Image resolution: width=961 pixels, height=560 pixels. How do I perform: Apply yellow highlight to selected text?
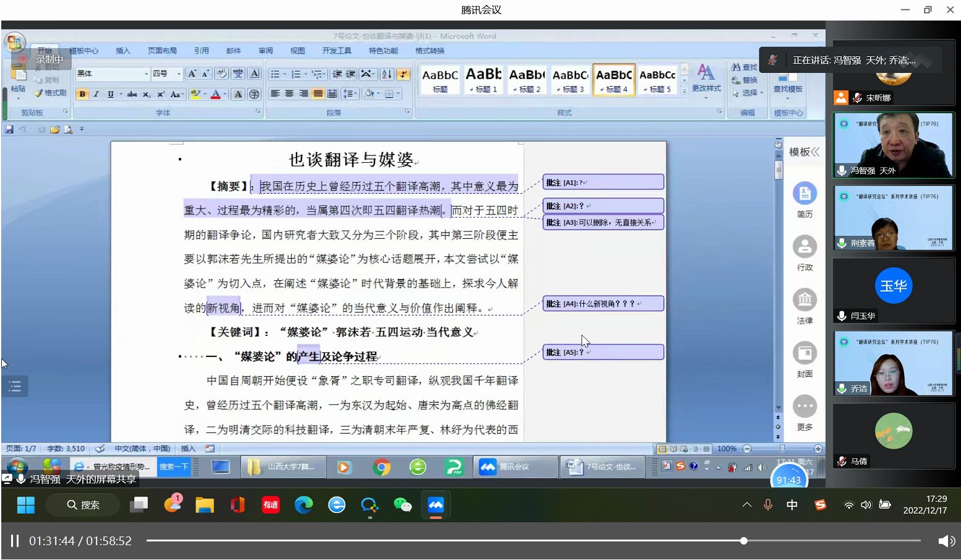point(197,94)
